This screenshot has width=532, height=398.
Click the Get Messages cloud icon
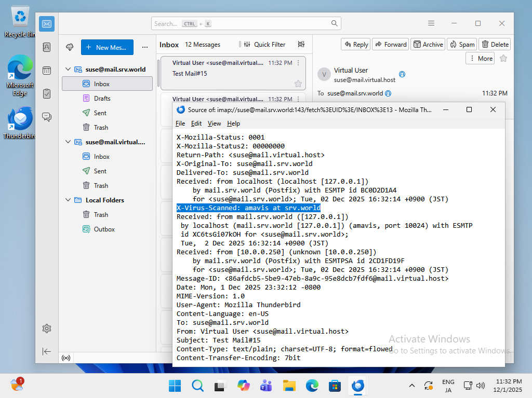[70, 47]
